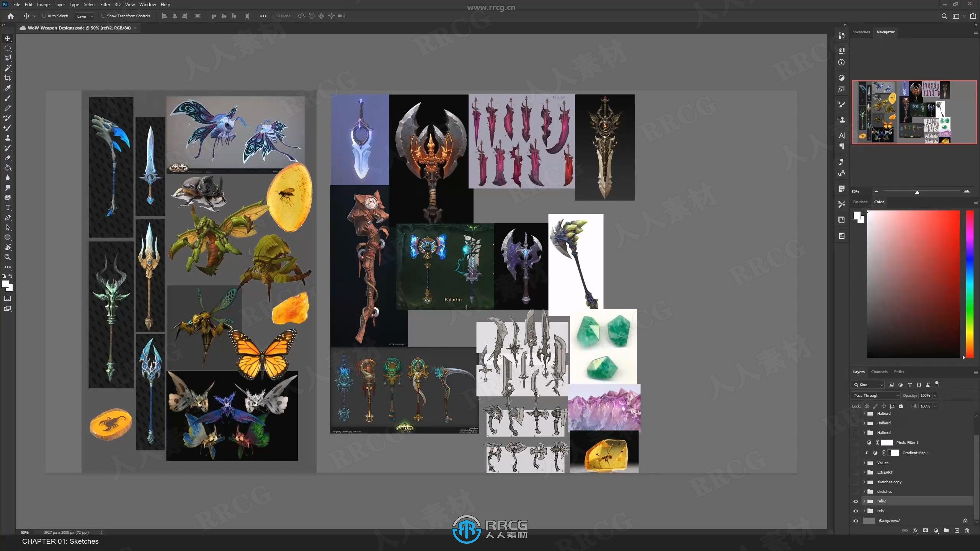Select the Blur droplet tool
This screenshot has width=980, height=551.
click(8, 178)
